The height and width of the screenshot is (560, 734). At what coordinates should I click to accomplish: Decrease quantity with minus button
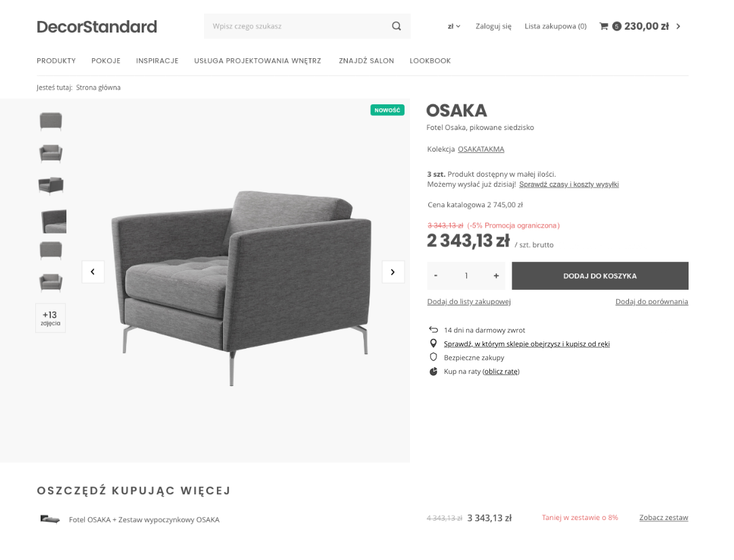pos(436,276)
